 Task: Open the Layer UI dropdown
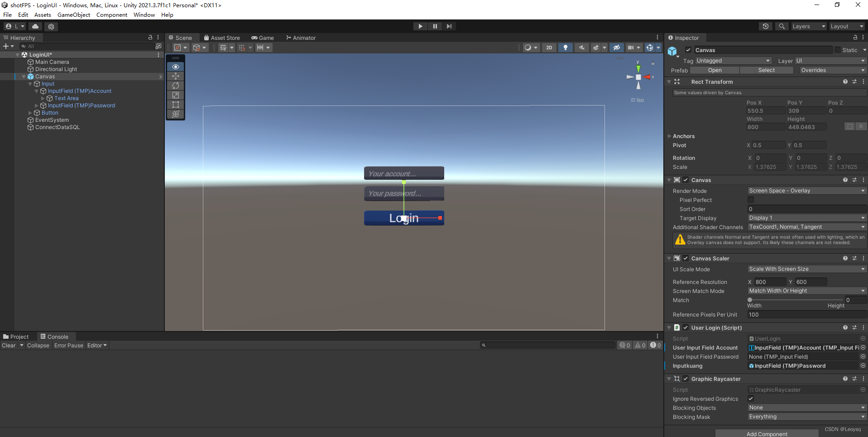point(830,61)
